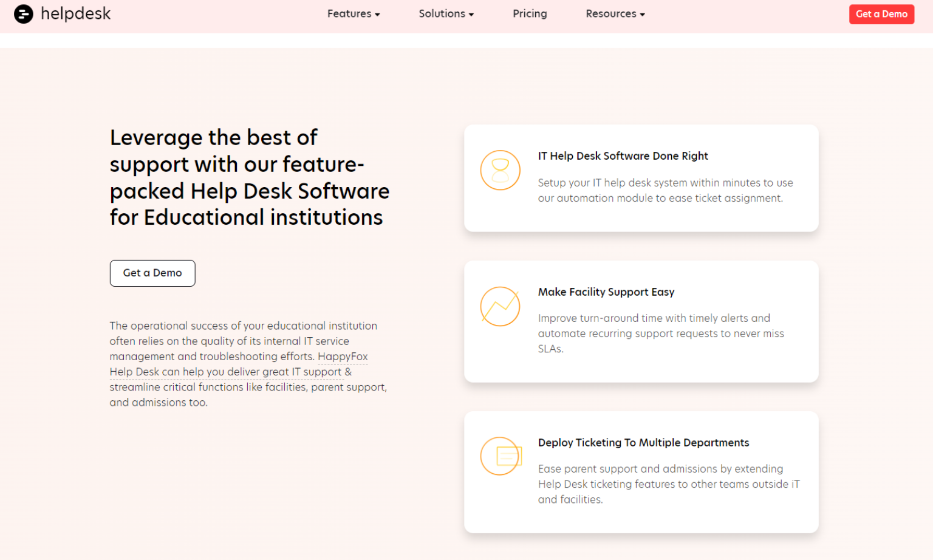The height and width of the screenshot is (560, 933).
Task: Click the 'Improve turn-around time' description
Action: click(x=661, y=333)
